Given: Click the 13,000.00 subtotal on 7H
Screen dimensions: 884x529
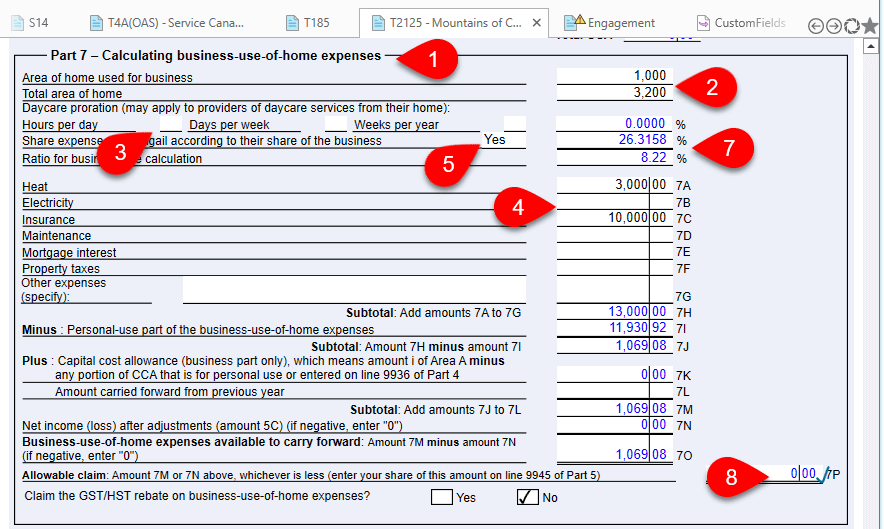Looking at the screenshot, I should [637, 311].
